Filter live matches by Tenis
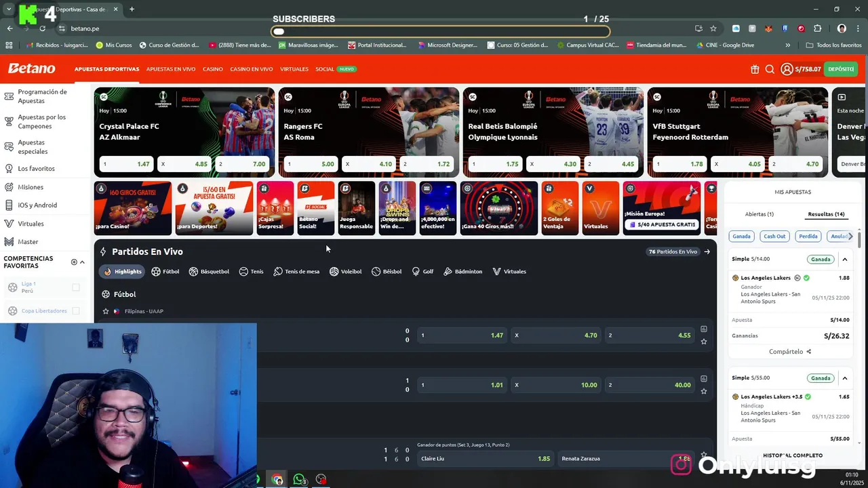 (252, 272)
